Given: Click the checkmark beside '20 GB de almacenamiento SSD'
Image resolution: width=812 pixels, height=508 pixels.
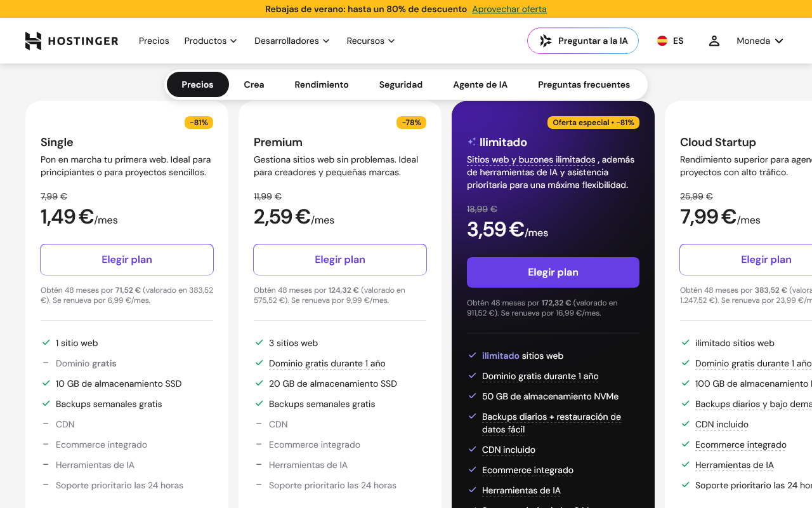Looking at the screenshot, I should point(259,384).
